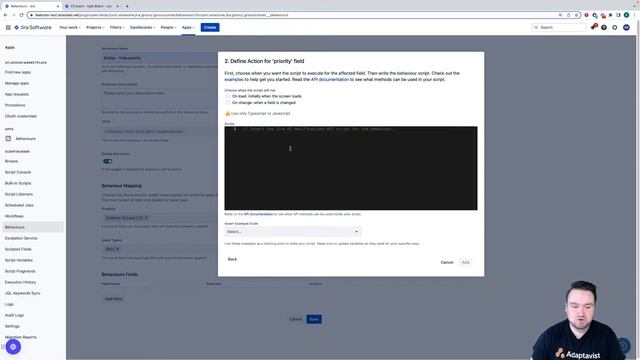
Task: Click the Back button in the dialog
Action: 232,259
